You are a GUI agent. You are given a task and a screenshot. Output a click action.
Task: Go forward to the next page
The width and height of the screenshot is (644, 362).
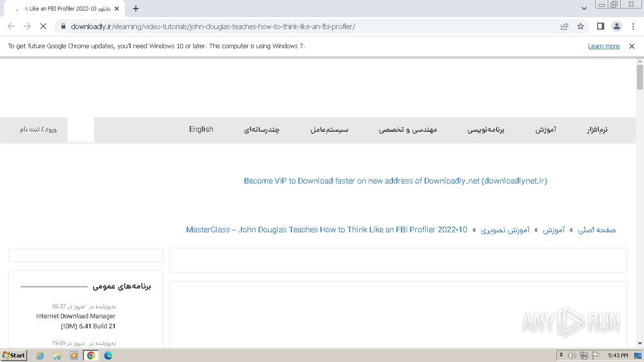coord(27,27)
